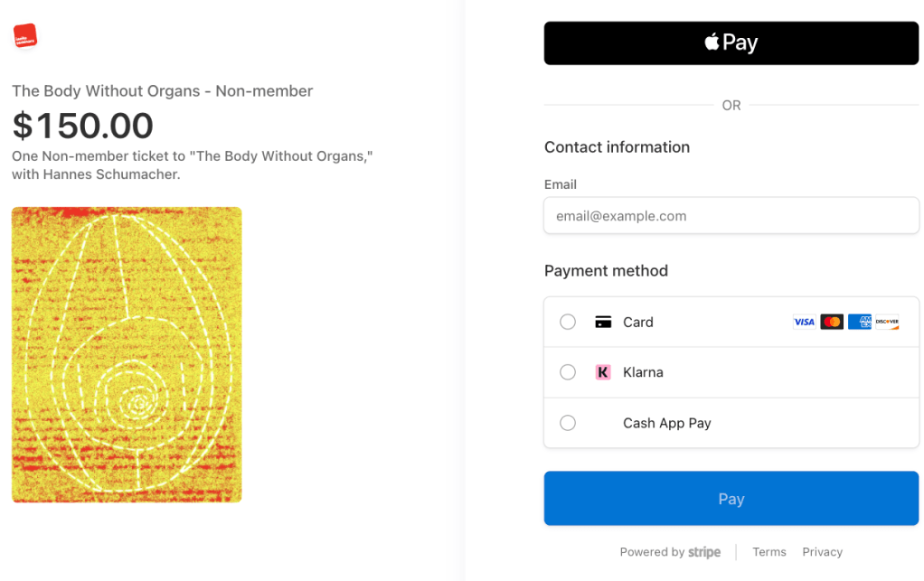Viewport: 924px width, 581px height.
Task: Click the red merchant logo icon
Action: tap(25, 36)
